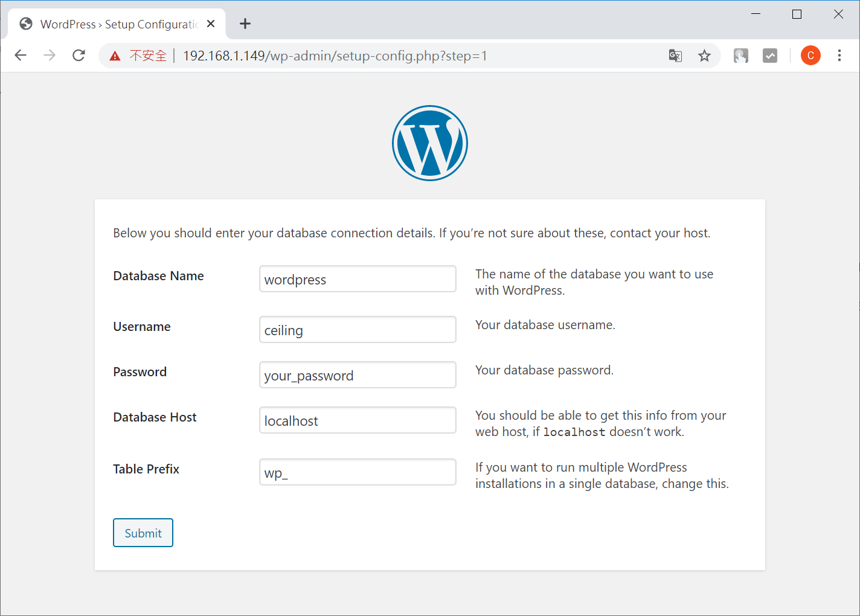Click the Username label

(142, 327)
